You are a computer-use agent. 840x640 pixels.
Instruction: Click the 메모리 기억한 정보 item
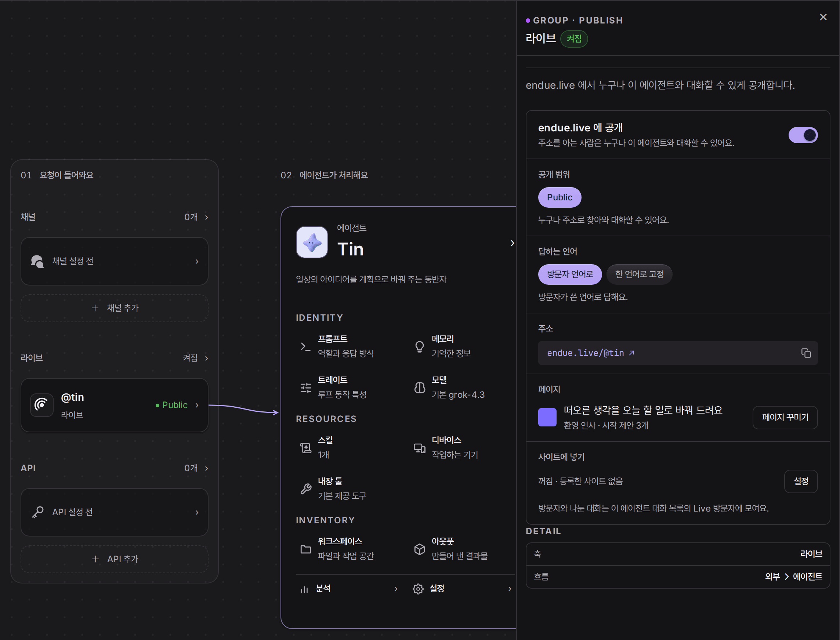[461, 346]
